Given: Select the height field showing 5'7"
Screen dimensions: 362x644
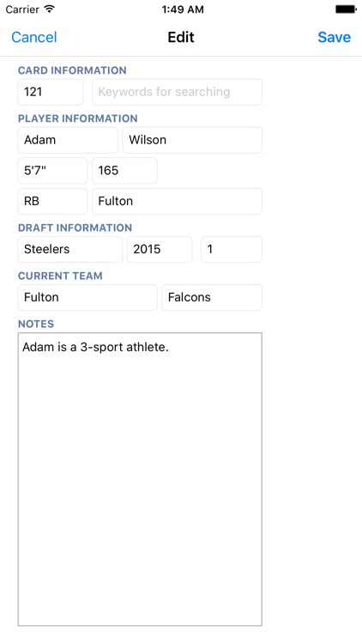Looking at the screenshot, I should [52, 171].
